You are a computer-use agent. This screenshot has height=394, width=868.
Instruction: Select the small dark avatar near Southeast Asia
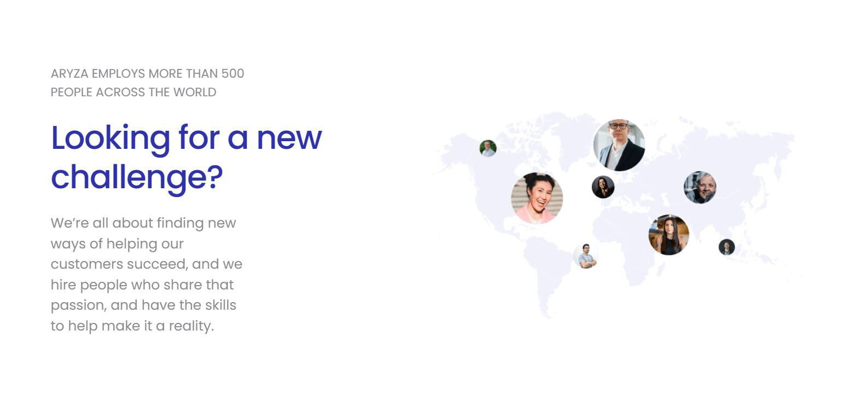coord(726,247)
